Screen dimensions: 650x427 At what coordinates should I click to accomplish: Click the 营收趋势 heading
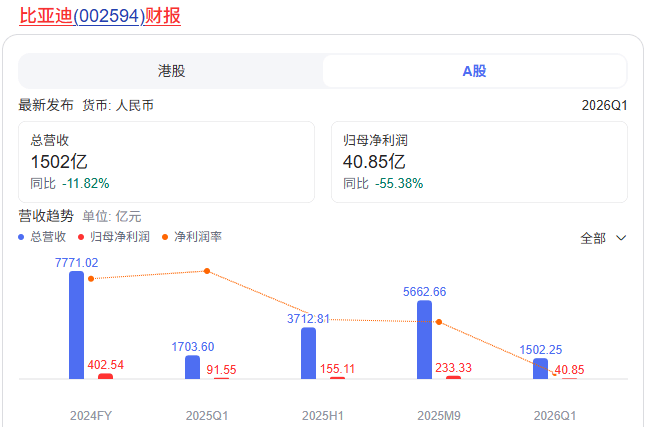click(x=46, y=216)
